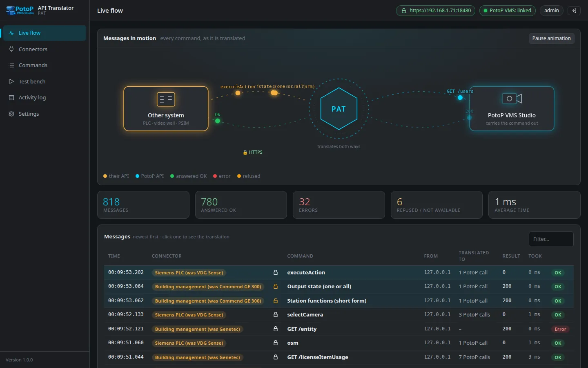Click Siemens PLC tag at 00:09:53.202
The width and height of the screenshot is (588, 368).
(189, 273)
